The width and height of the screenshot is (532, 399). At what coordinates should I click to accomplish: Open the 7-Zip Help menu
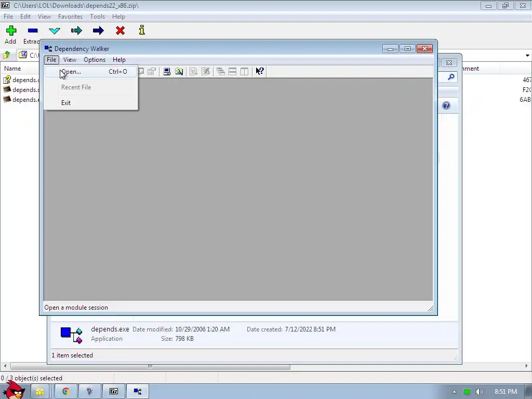118,17
